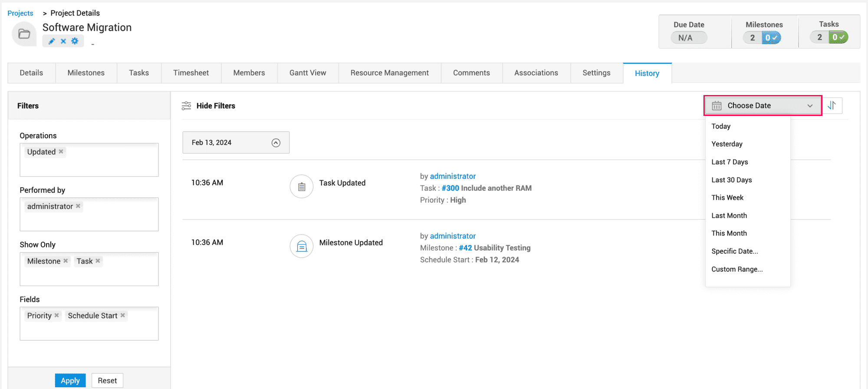Collapse the Feb 13, 2024 date group

click(276, 143)
